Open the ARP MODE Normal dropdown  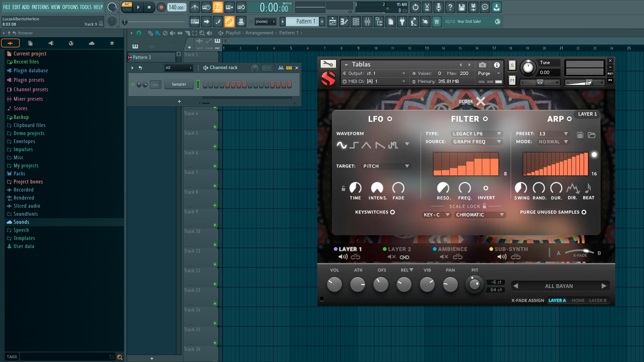tap(553, 141)
